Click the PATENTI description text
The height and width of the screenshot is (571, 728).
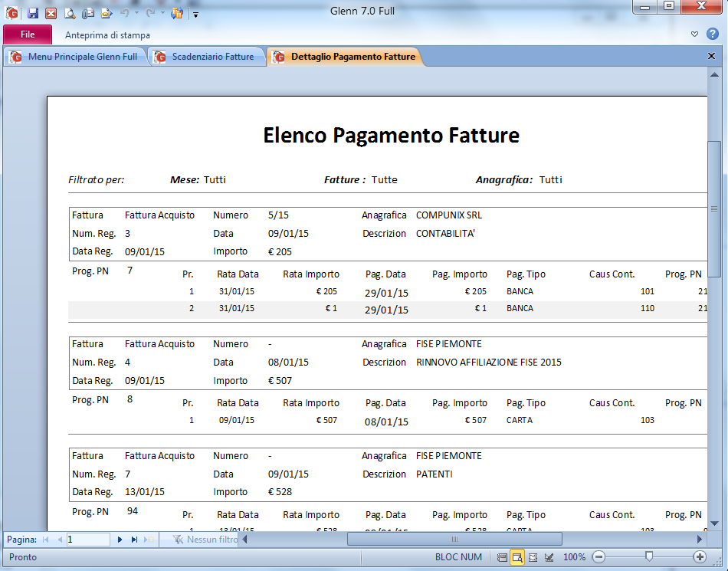click(x=434, y=474)
